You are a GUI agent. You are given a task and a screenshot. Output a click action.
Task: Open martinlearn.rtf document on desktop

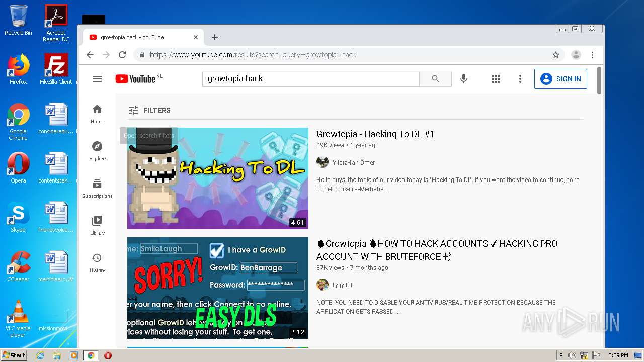56,266
